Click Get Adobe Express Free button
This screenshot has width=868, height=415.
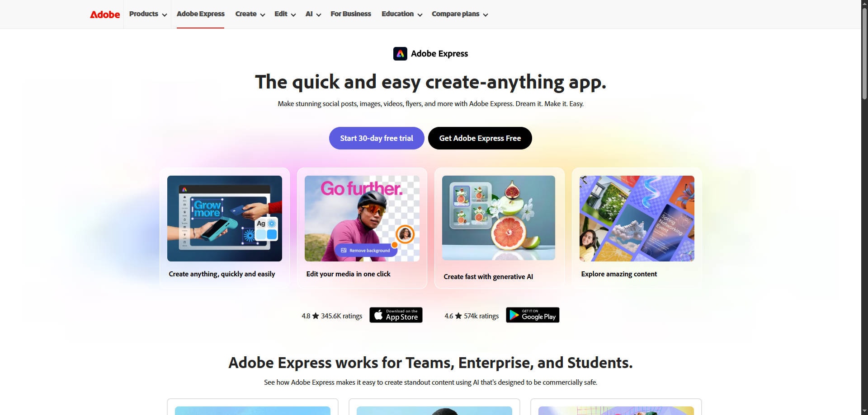tap(480, 138)
